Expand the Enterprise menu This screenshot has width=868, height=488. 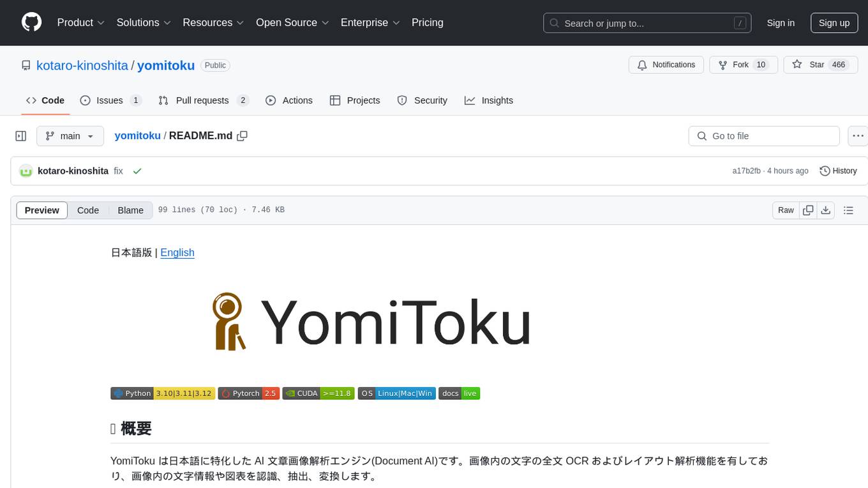coord(370,22)
